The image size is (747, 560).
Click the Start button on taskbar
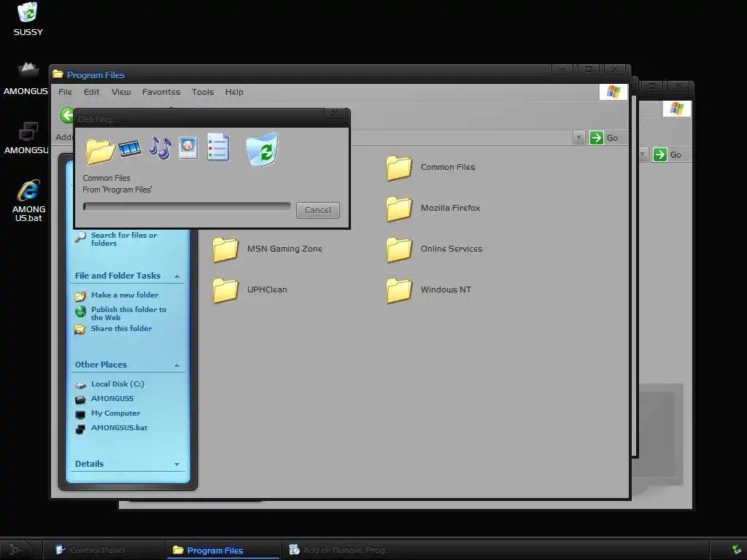pos(16,550)
